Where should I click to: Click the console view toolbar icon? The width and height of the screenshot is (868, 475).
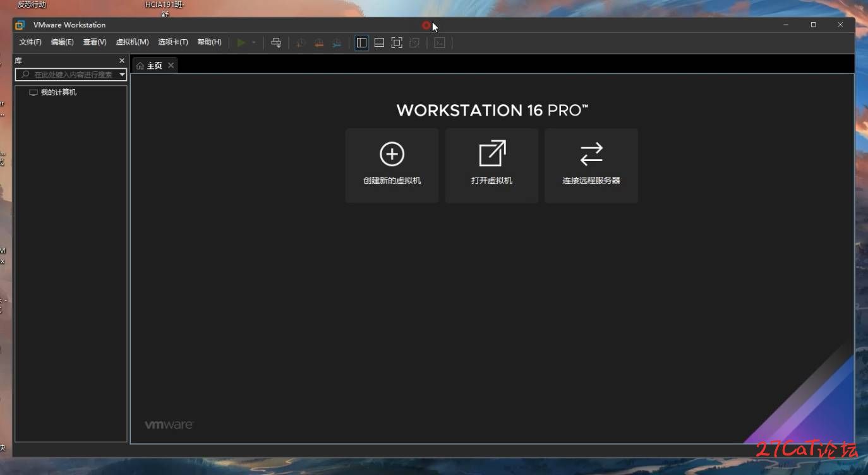tap(440, 43)
